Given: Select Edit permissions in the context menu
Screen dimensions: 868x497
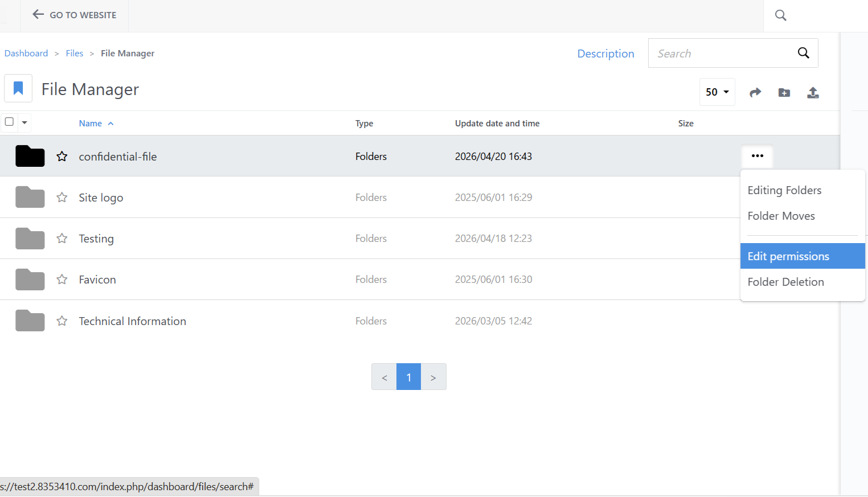Looking at the screenshot, I should tap(803, 256).
